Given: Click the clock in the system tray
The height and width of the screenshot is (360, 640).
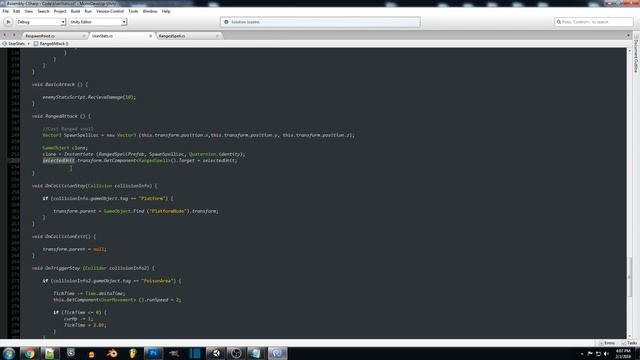Looking at the screenshot, I should point(623,353).
